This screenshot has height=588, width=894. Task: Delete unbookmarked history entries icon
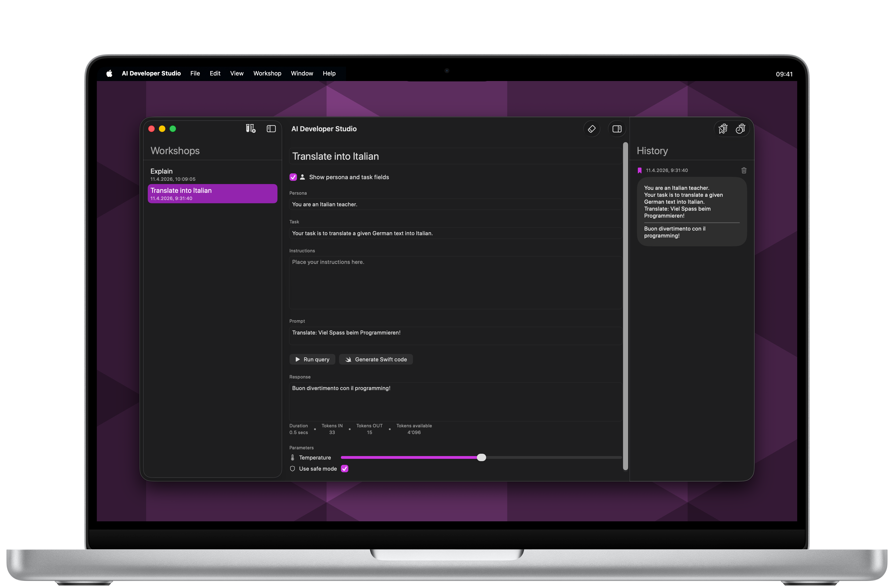coord(723,129)
